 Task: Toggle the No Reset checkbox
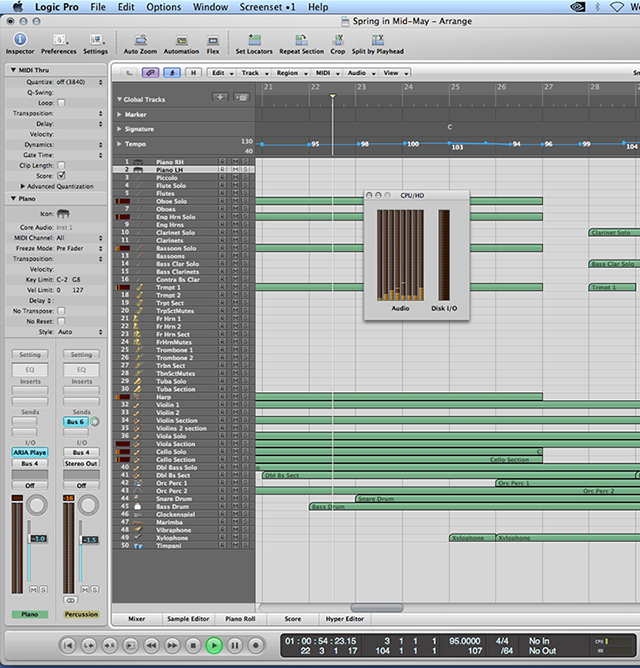click(x=61, y=321)
